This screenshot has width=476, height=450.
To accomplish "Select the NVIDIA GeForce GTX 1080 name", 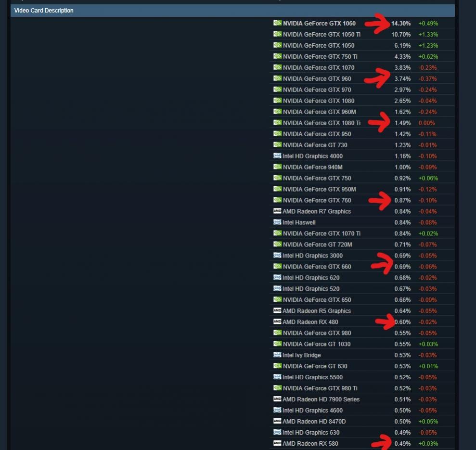I will coord(319,101).
